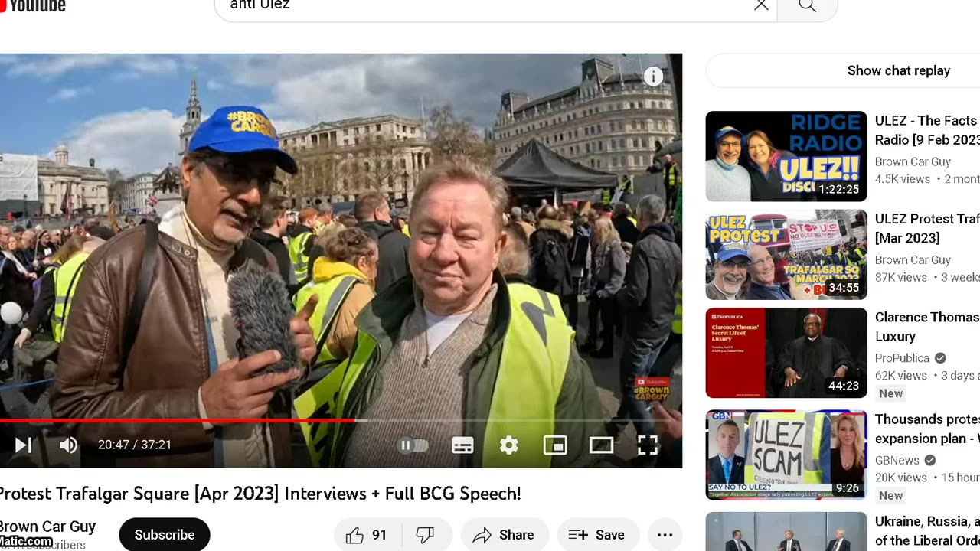Click the in-video Brown Car Guy subscribe watermark

(652, 389)
